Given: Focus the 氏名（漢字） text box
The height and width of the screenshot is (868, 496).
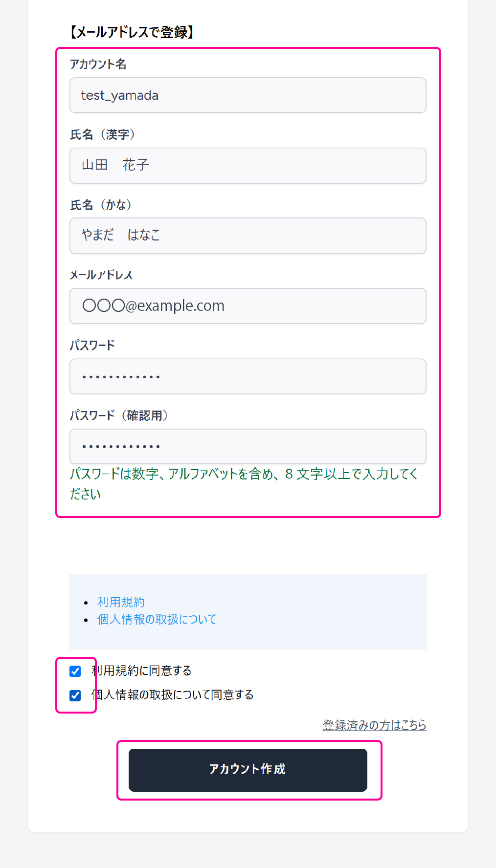Looking at the screenshot, I should tap(248, 166).
